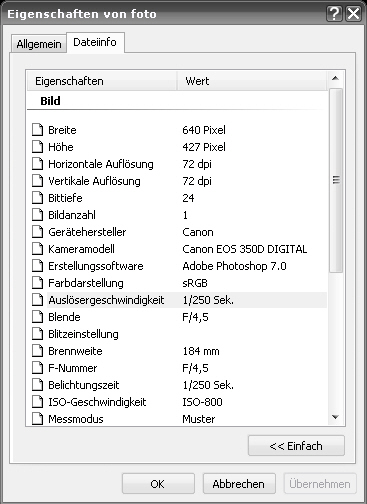Click the scrollbar down arrow

point(336,417)
